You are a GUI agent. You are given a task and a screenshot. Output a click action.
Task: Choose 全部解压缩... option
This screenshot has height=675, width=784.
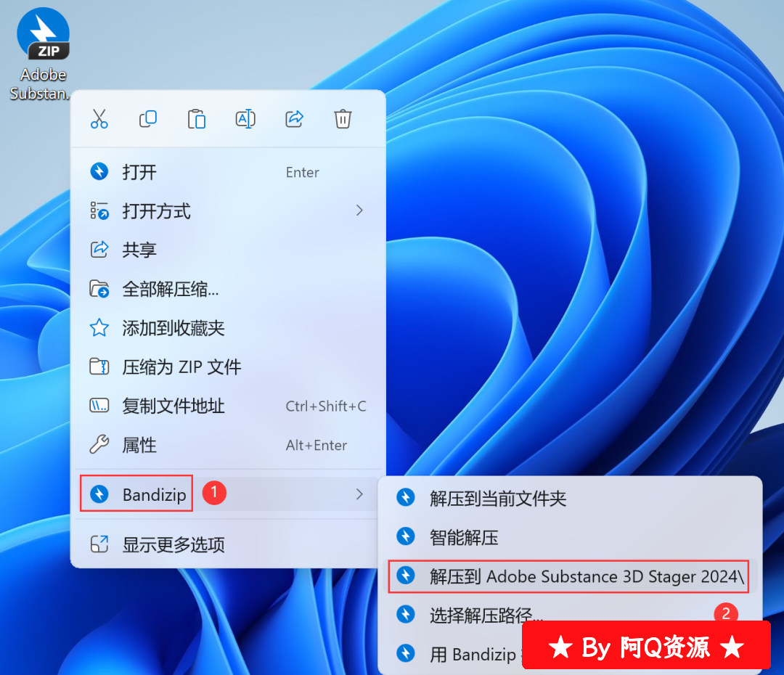pyautogui.click(x=228, y=289)
